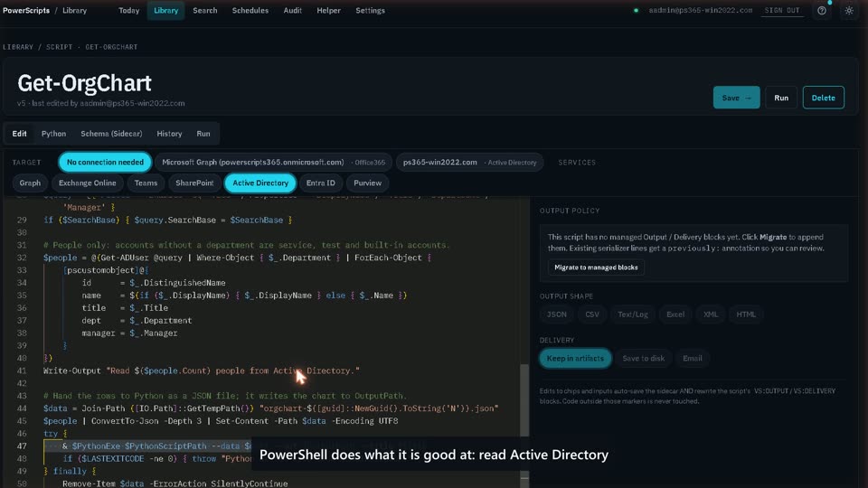The width and height of the screenshot is (868, 488).
Task: Click the code editor vertical scrollbar thumb
Action: click(x=524, y=399)
